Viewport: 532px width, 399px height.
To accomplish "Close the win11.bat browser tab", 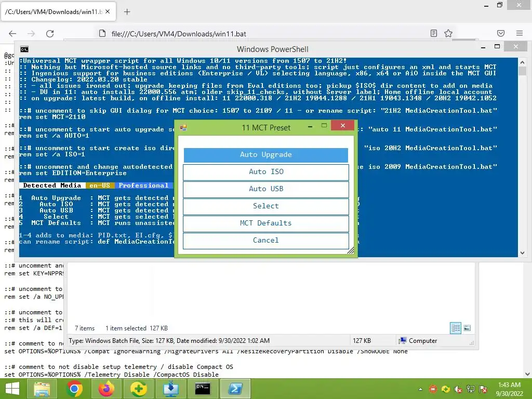I will point(108,11).
